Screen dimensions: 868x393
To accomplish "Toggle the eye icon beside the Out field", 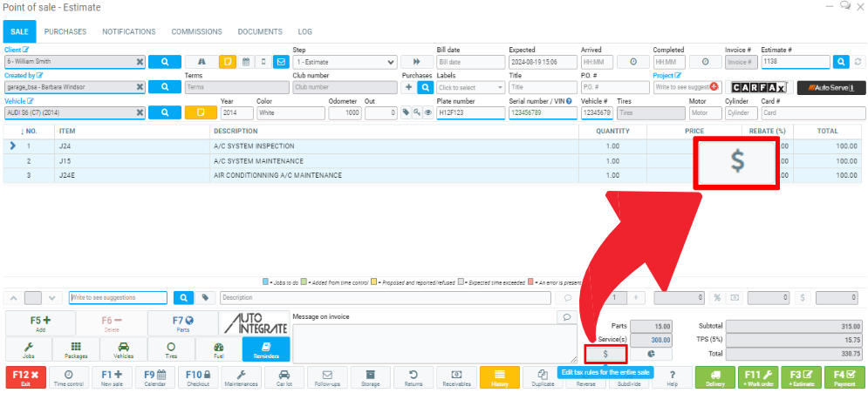I will coord(428,112).
